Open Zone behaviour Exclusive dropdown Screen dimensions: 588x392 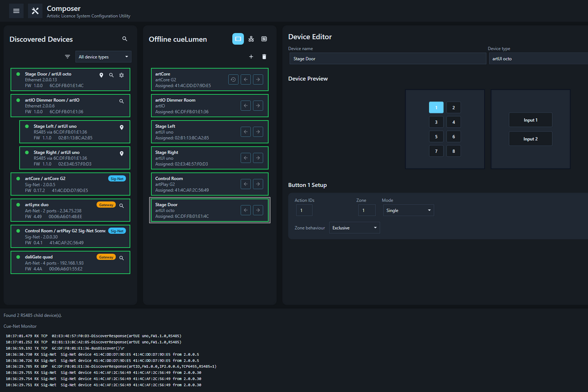pyautogui.click(x=354, y=228)
